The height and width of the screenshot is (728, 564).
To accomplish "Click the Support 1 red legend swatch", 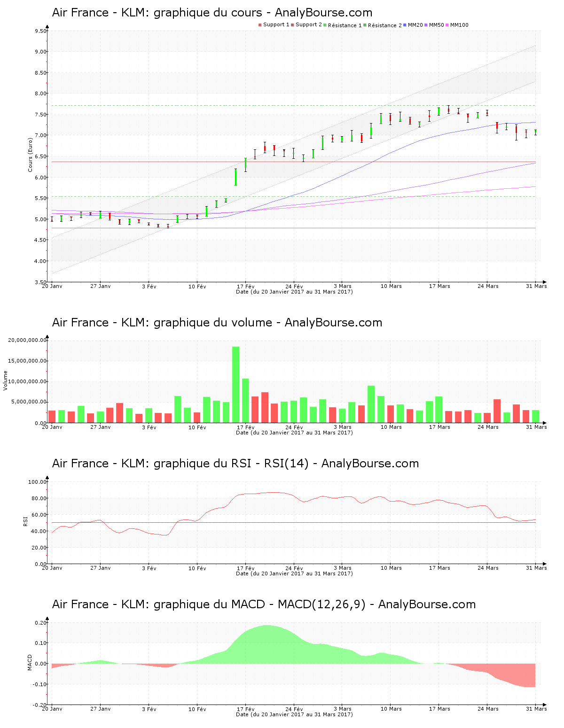I will (260, 25).
